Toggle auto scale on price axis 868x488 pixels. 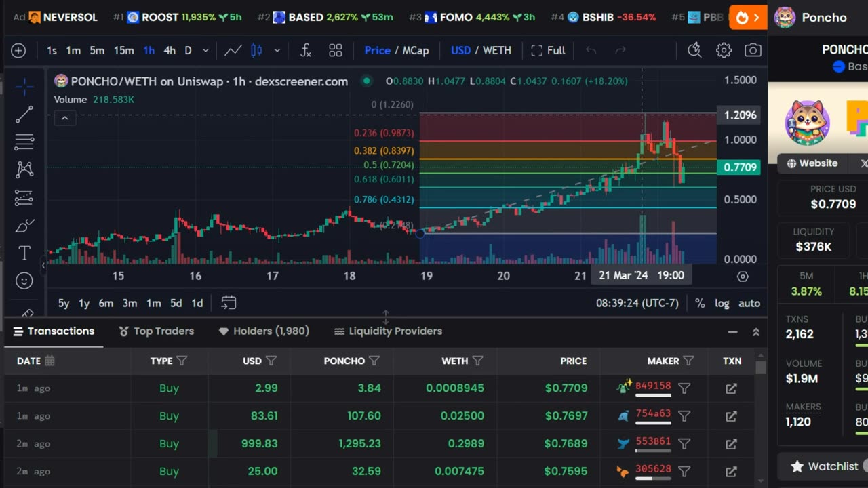[749, 303]
